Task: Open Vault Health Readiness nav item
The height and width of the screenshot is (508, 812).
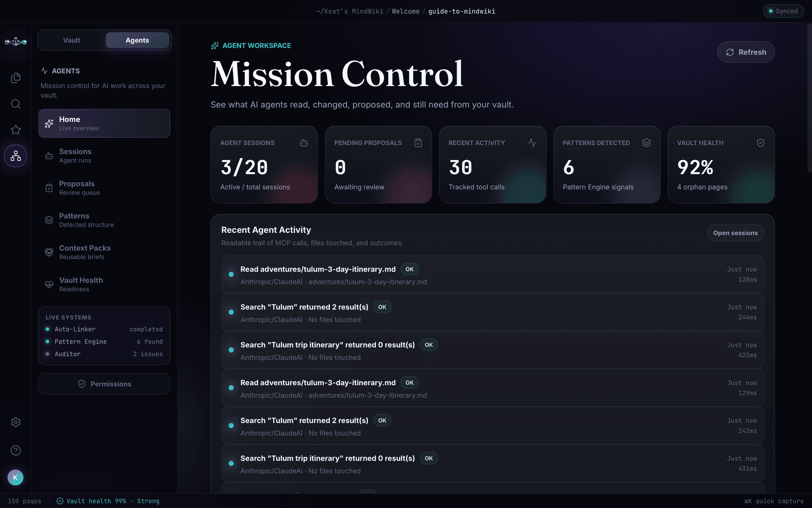Action: (x=104, y=284)
